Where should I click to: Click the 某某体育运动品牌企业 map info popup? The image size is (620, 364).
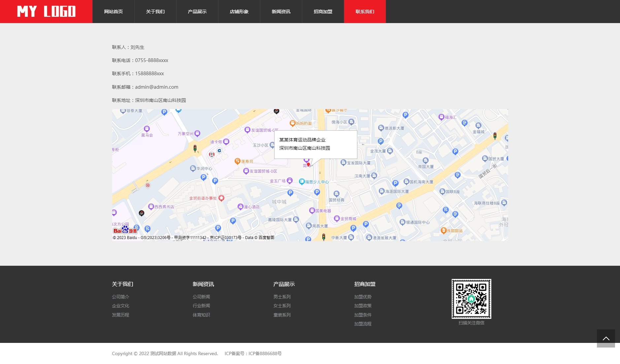click(x=315, y=144)
